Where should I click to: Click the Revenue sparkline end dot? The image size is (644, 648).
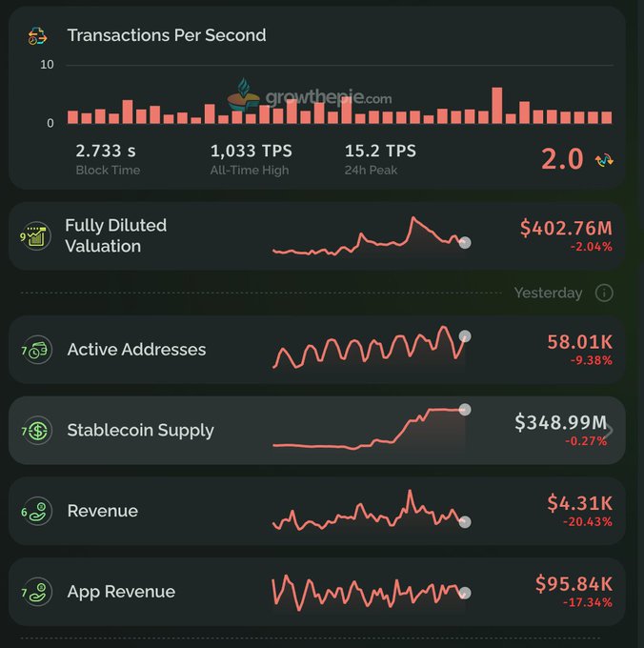click(465, 522)
